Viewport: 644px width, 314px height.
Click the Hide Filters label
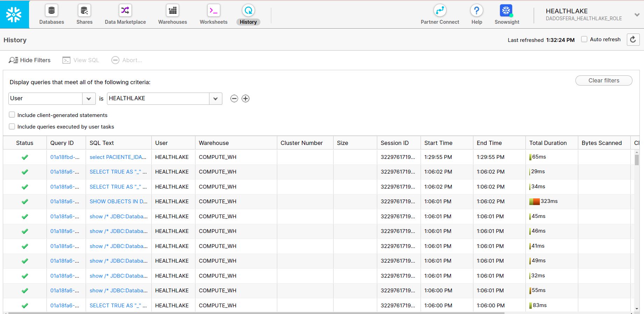point(35,60)
